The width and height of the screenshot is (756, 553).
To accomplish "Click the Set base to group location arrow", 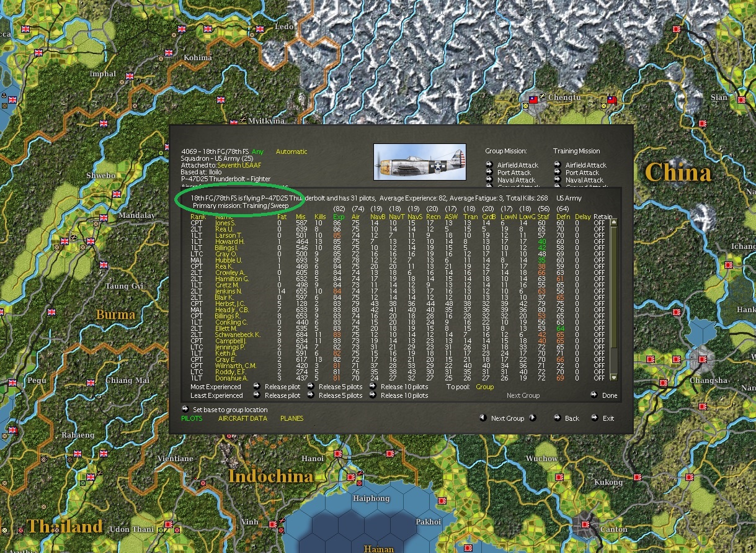I will point(185,410).
